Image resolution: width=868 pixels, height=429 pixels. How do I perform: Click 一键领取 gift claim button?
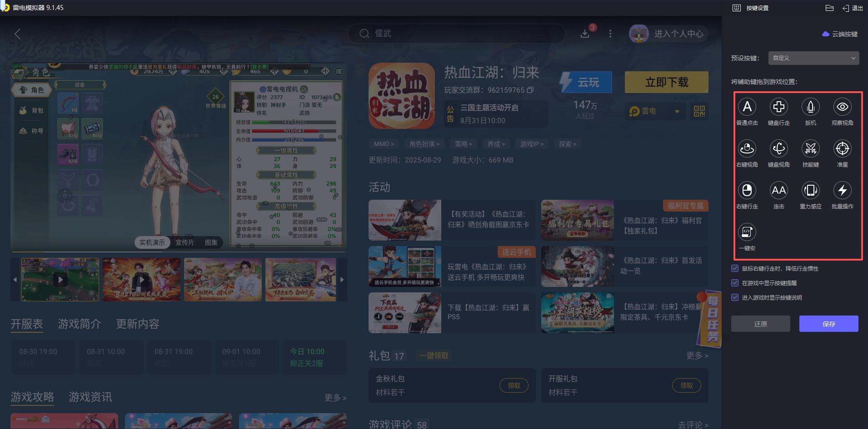(x=434, y=355)
